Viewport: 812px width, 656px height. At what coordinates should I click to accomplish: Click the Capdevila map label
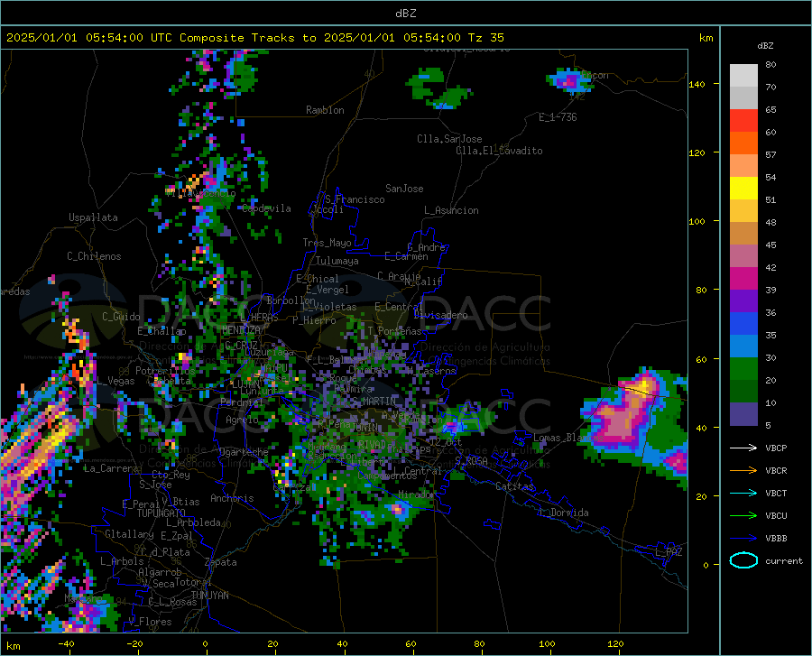[x=267, y=208]
